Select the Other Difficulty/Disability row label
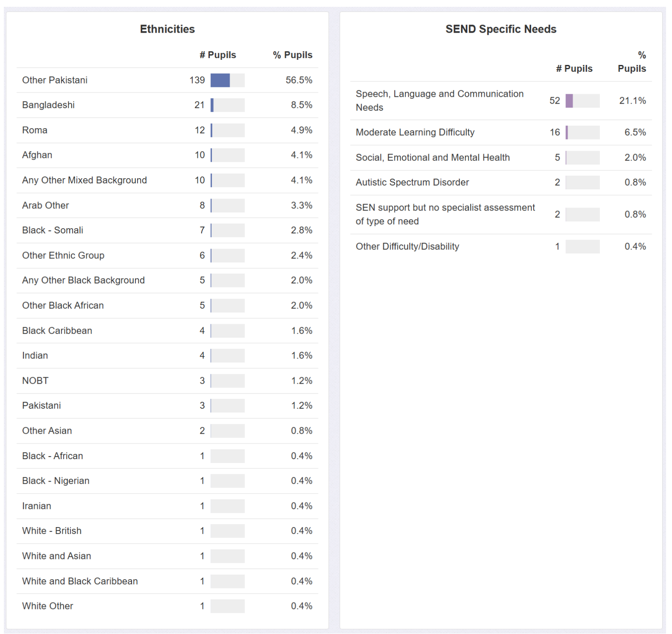Screen dimensions: 672x634 (x=407, y=246)
